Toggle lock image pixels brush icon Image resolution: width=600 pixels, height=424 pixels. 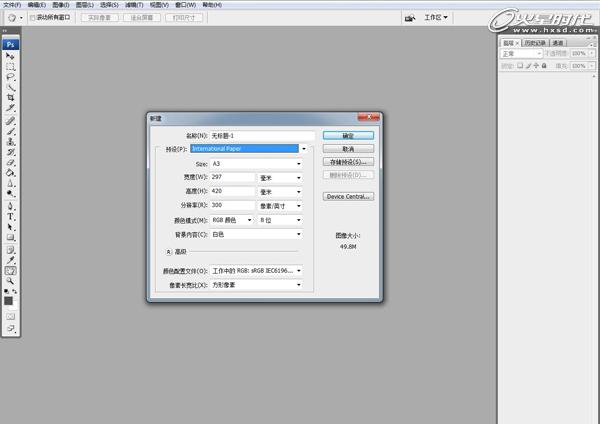(x=528, y=66)
